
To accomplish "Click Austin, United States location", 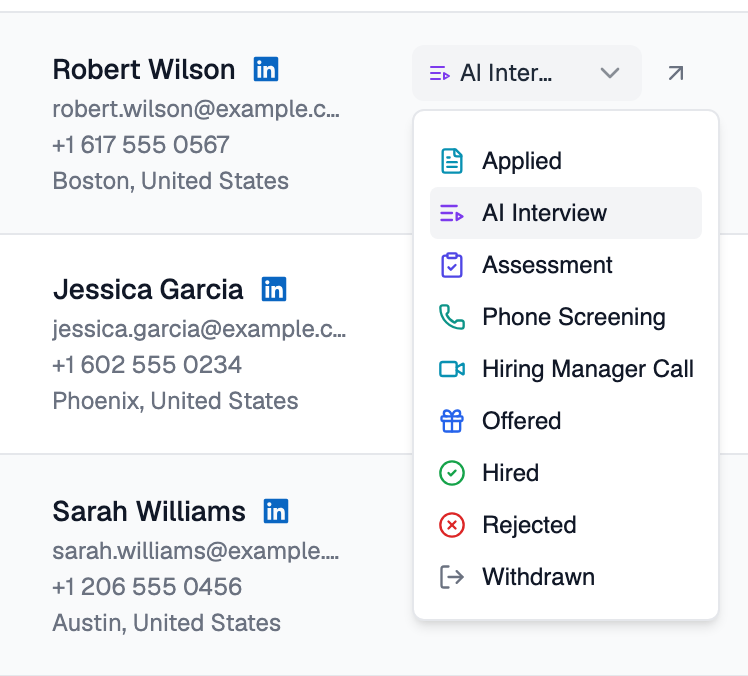I will [x=166, y=623].
